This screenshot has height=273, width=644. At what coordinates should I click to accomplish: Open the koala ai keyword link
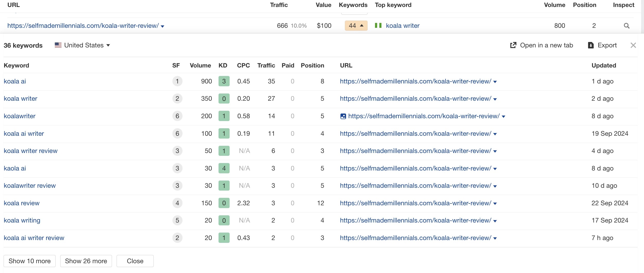15,81
